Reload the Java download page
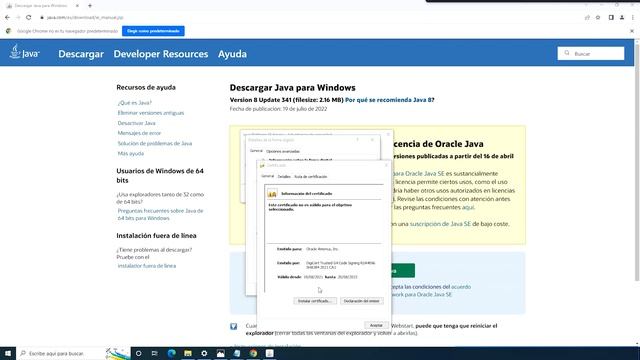640x360 pixels. pos(29,18)
